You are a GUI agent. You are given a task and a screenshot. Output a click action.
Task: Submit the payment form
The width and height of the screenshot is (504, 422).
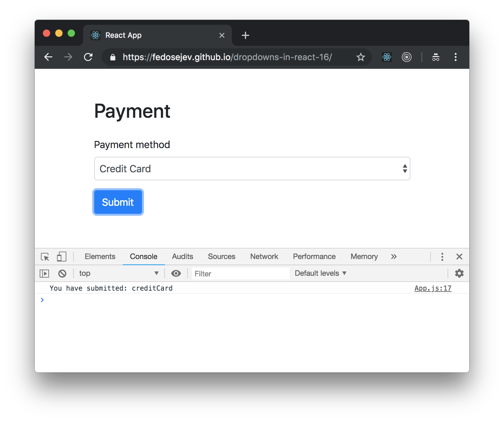[x=118, y=202]
